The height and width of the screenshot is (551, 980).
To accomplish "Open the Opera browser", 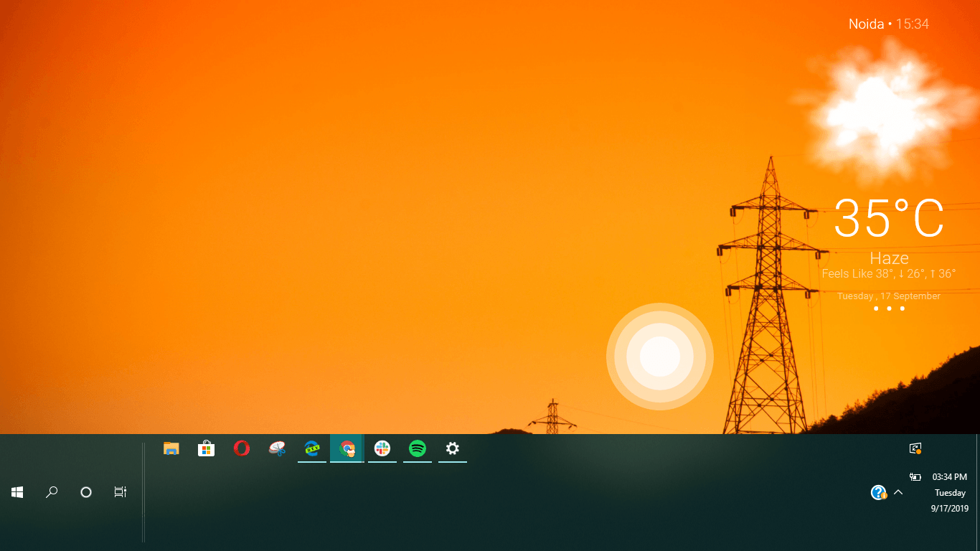I will 242,449.
